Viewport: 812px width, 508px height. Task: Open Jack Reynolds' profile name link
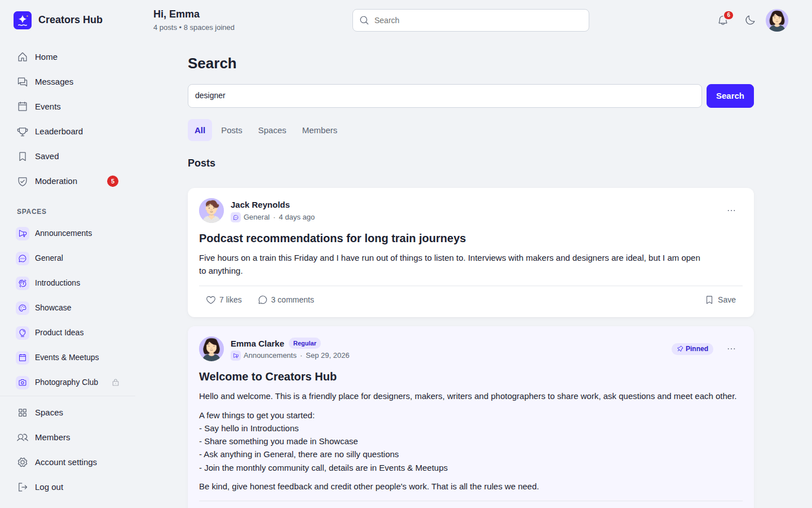pos(260,205)
